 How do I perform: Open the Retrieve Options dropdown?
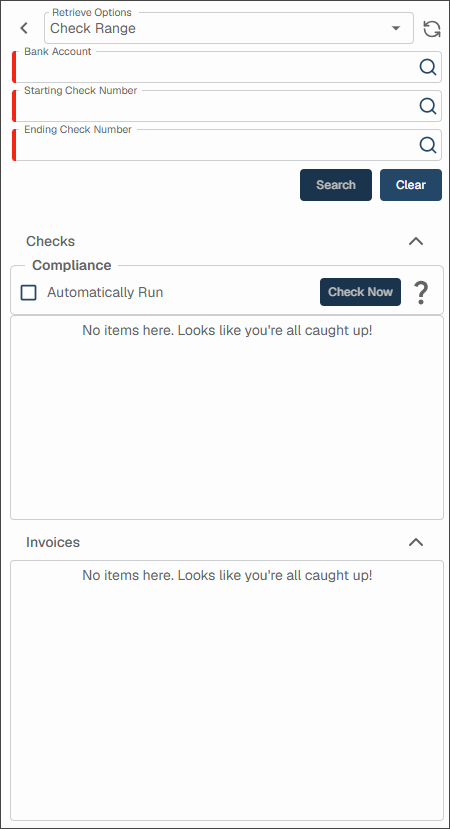click(229, 28)
